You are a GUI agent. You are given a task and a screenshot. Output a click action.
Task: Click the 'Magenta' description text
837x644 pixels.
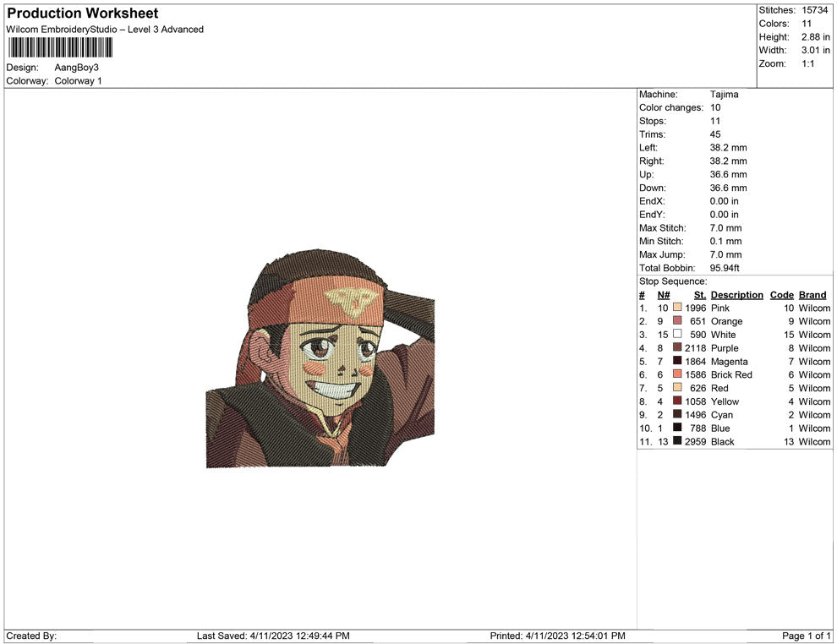pos(729,361)
